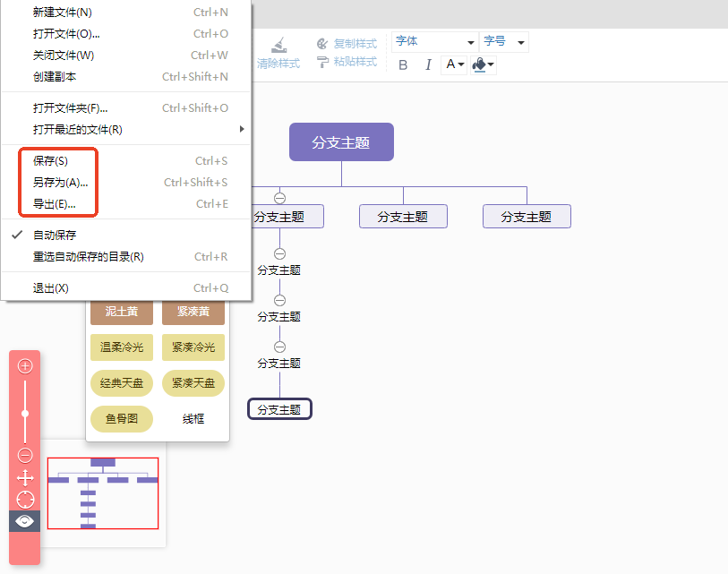Select the pan move arrows tool
This screenshot has width=728, height=574.
tap(25, 478)
